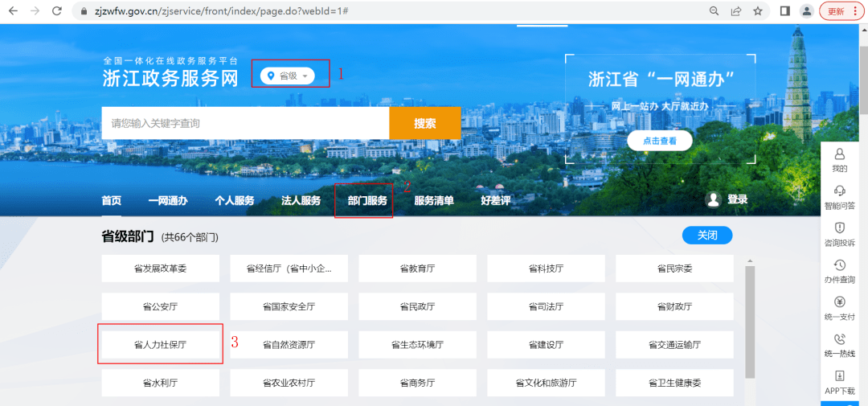Switch to 个人服务 tab
The width and height of the screenshot is (868, 406).
(234, 200)
